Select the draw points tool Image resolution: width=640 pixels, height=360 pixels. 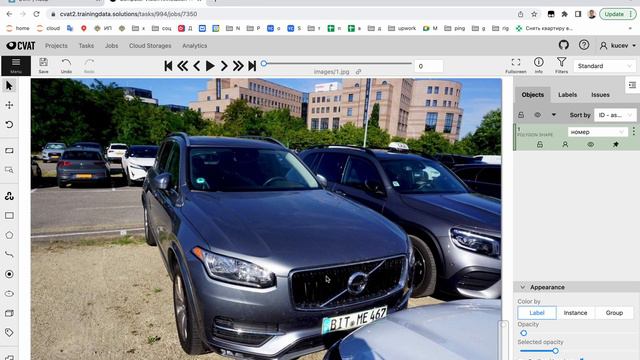9,274
